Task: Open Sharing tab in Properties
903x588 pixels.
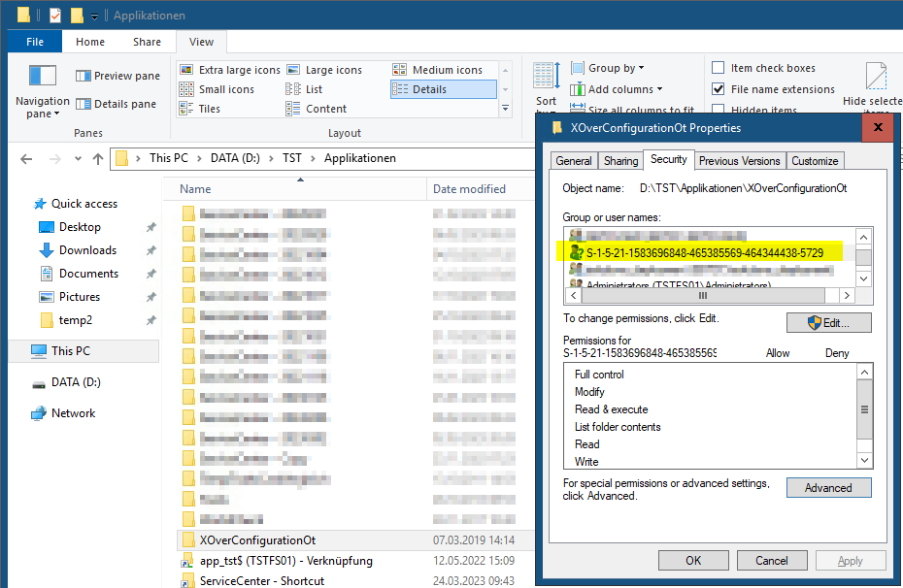Action: [620, 161]
